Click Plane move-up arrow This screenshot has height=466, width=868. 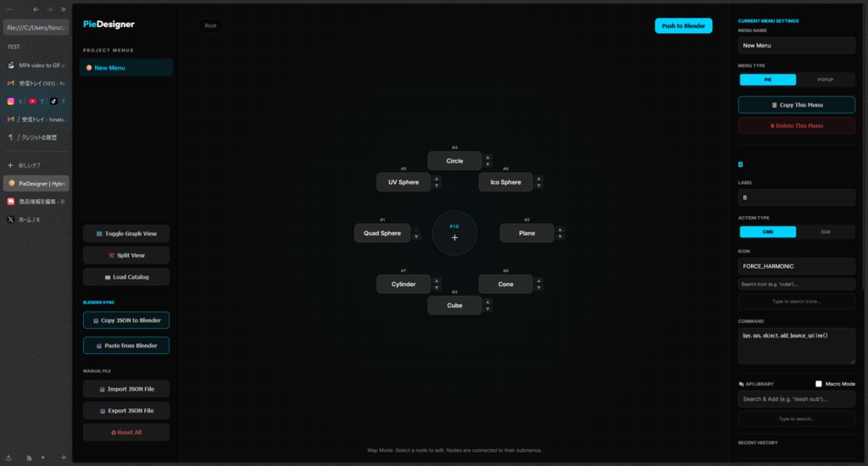[x=559, y=230]
